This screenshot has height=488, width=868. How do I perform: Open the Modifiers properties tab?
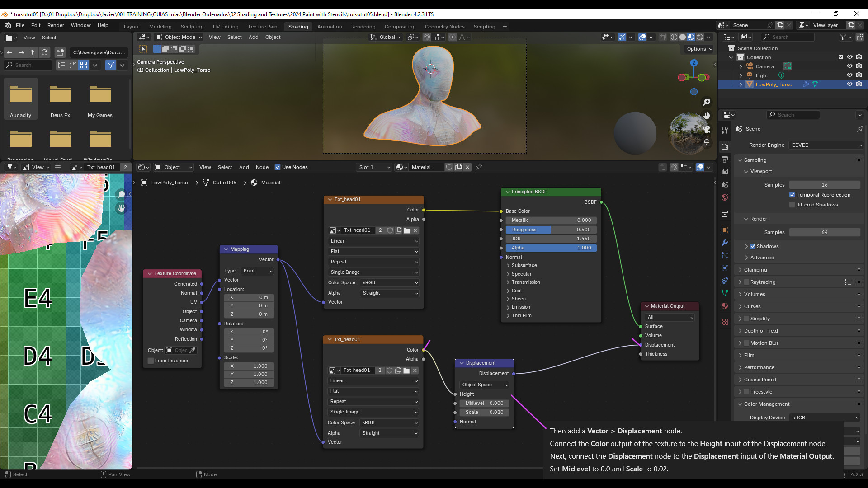(x=725, y=243)
